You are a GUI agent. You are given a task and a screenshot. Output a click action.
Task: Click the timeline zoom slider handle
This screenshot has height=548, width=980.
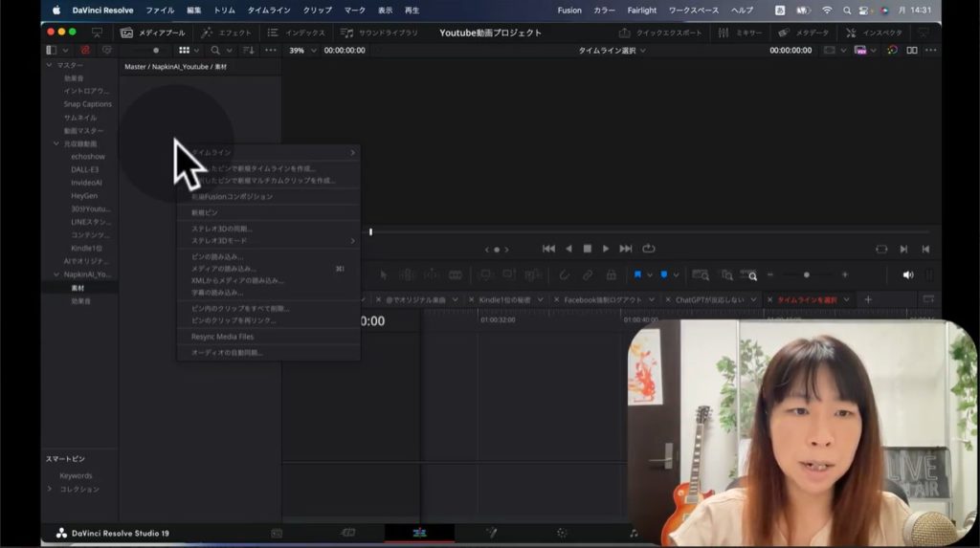806,274
